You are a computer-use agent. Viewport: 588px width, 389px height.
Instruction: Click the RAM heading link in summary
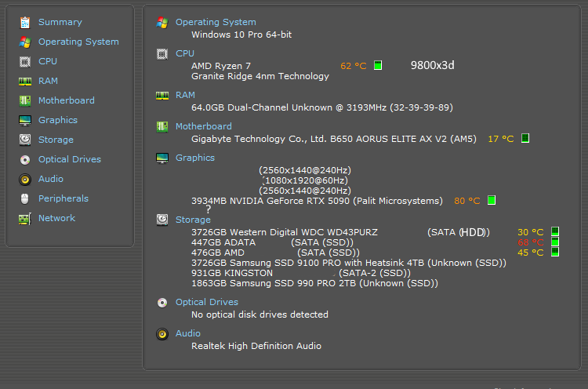[x=185, y=95]
